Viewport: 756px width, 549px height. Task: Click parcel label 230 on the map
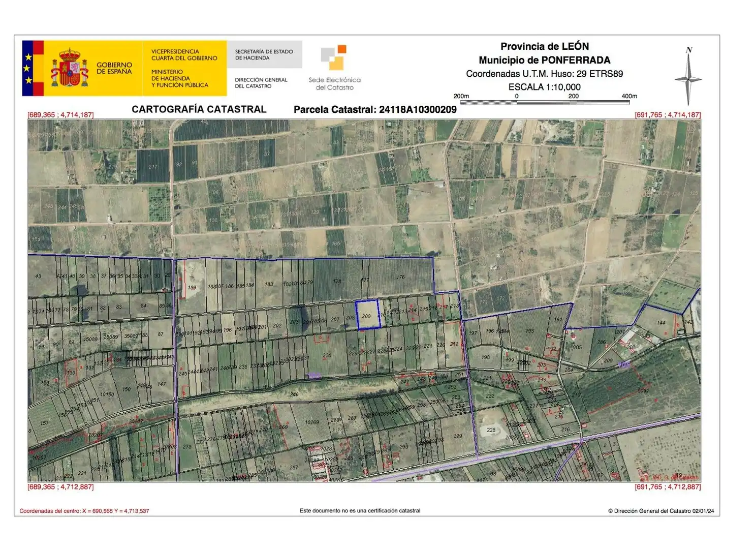(x=327, y=356)
